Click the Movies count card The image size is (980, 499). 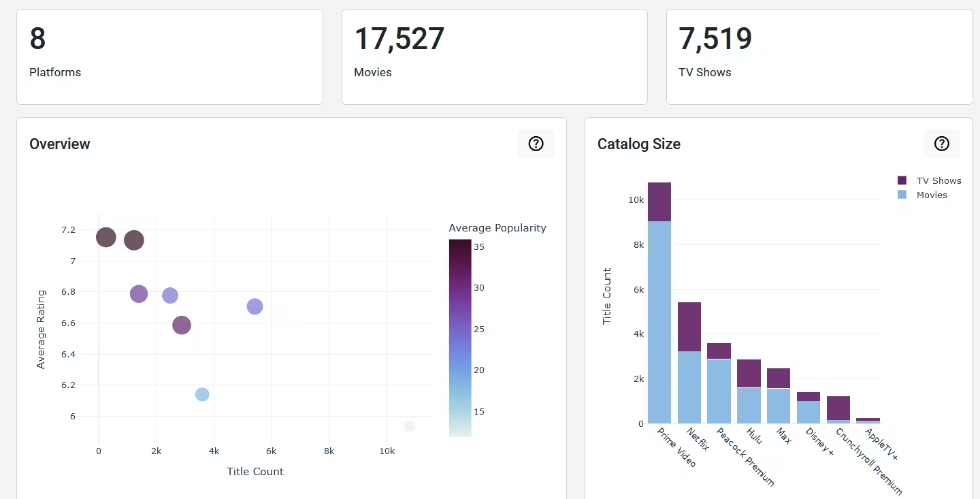(494, 57)
